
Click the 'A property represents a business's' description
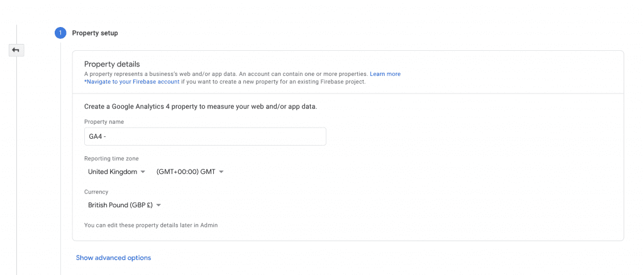(x=226, y=74)
